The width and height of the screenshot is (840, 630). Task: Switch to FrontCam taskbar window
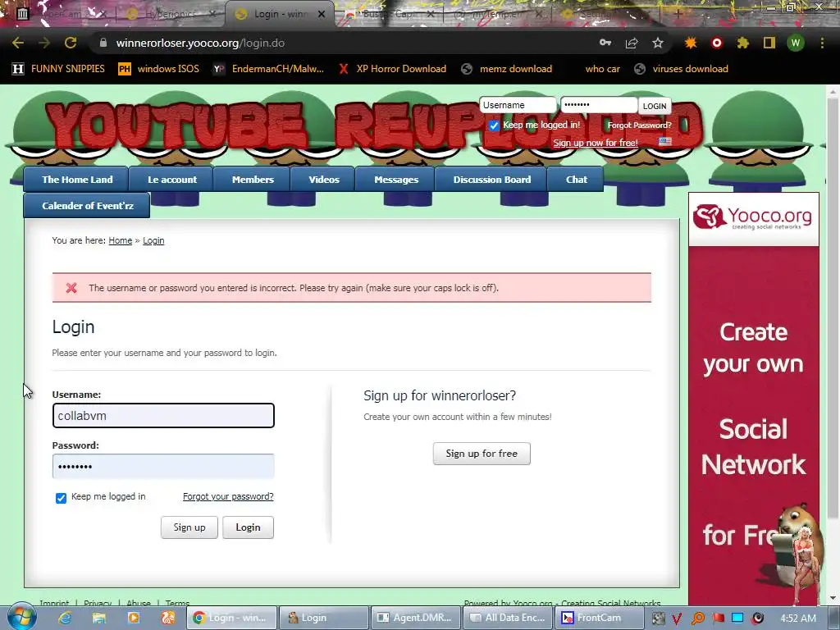(x=598, y=618)
